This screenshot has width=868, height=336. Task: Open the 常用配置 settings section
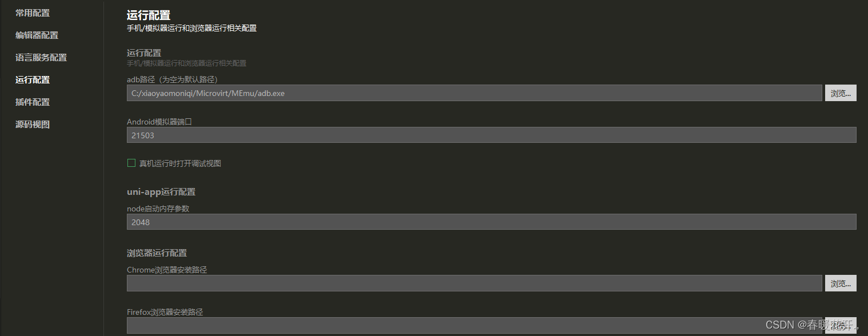pyautogui.click(x=32, y=13)
